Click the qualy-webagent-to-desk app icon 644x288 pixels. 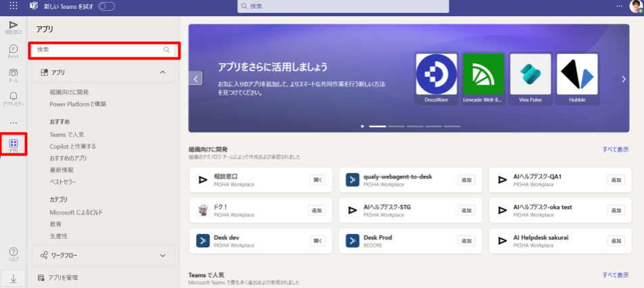point(353,180)
